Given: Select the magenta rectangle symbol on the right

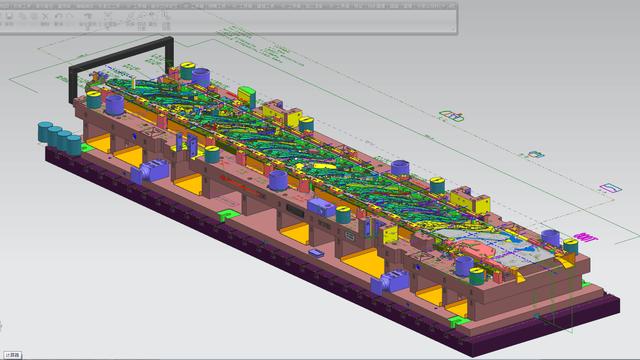Looking at the screenshot, I should pos(610,188).
